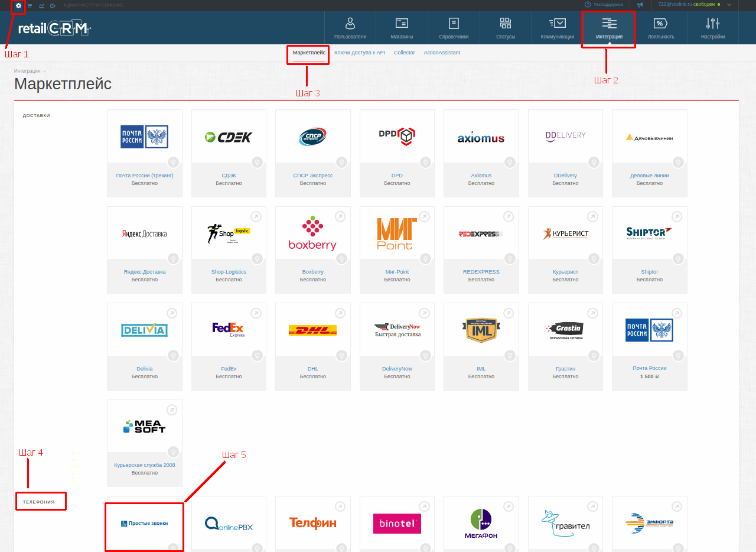Click the retailCRM logo

(54, 28)
